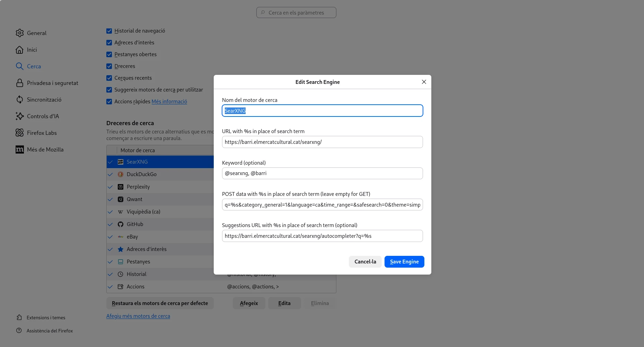Click the Cerca en els paràmetres search box

point(296,12)
